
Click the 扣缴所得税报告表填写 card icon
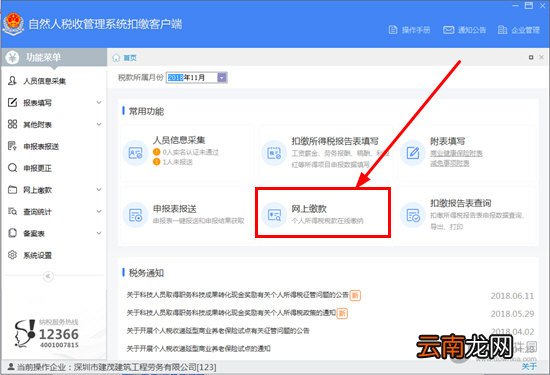(x=274, y=153)
